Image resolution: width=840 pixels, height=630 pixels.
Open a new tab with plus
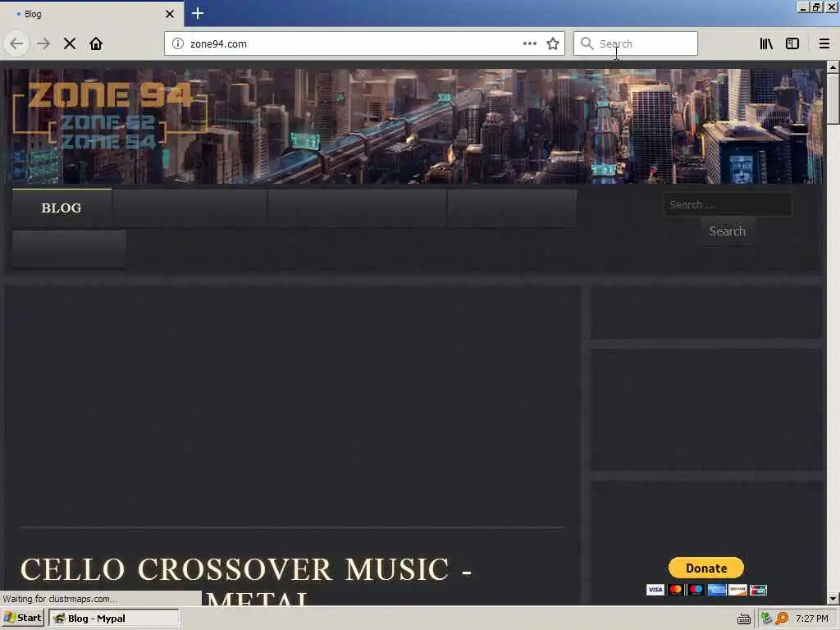(198, 13)
